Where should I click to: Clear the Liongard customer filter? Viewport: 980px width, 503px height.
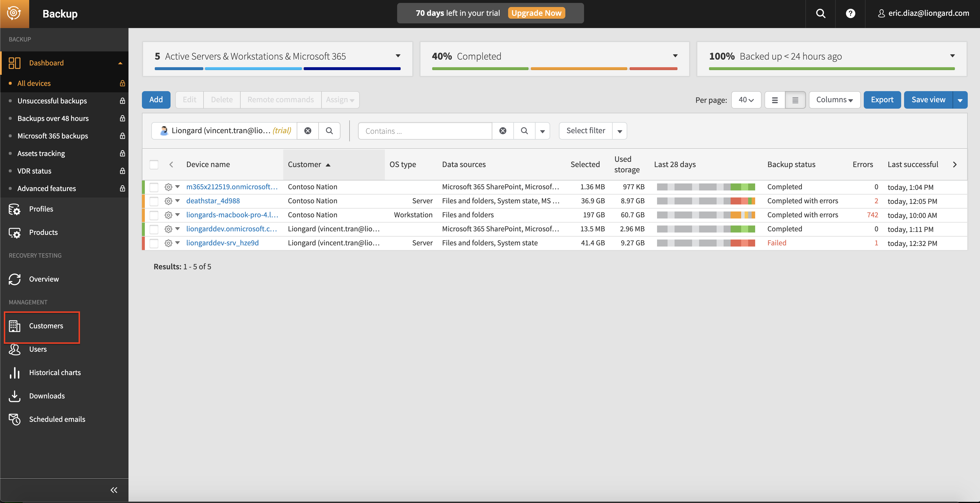[308, 131]
